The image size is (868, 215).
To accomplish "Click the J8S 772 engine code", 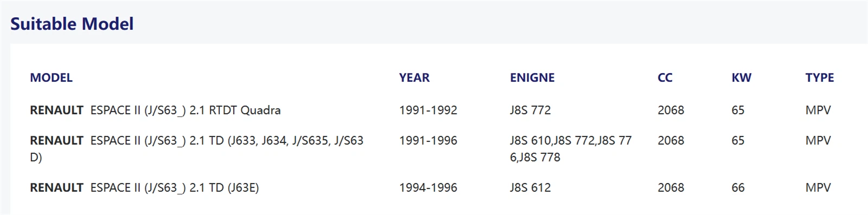I will (530, 110).
